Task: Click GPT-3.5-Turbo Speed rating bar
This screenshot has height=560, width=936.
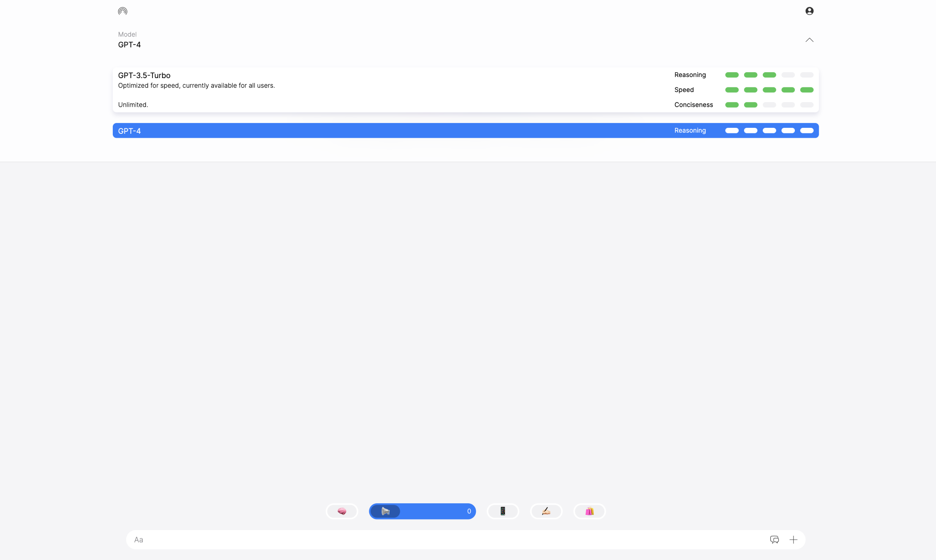Action: pos(769,90)
